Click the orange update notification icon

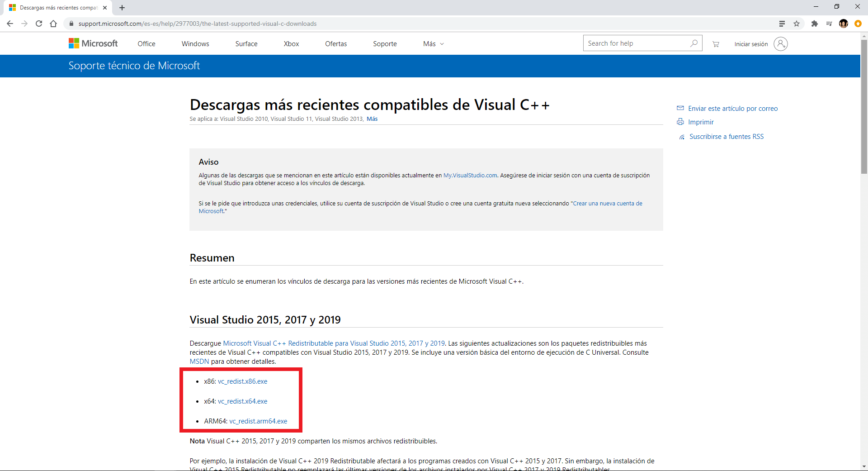point(858,24)
